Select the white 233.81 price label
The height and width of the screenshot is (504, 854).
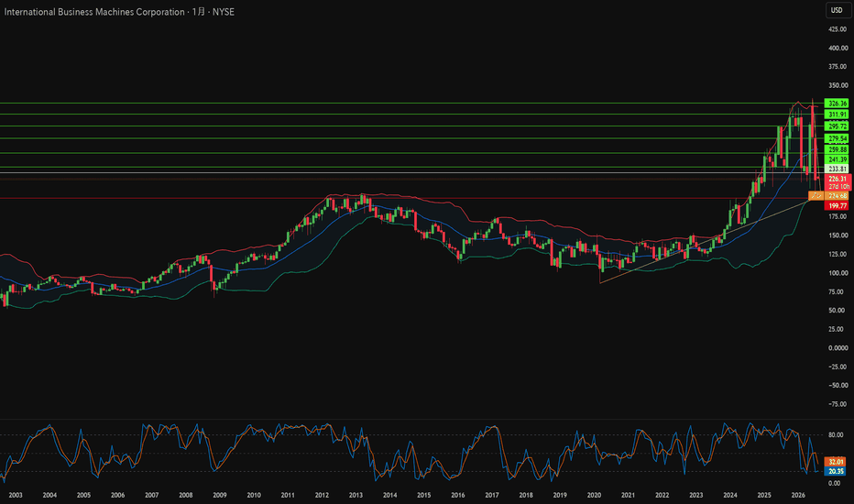[x=836, y=169]
